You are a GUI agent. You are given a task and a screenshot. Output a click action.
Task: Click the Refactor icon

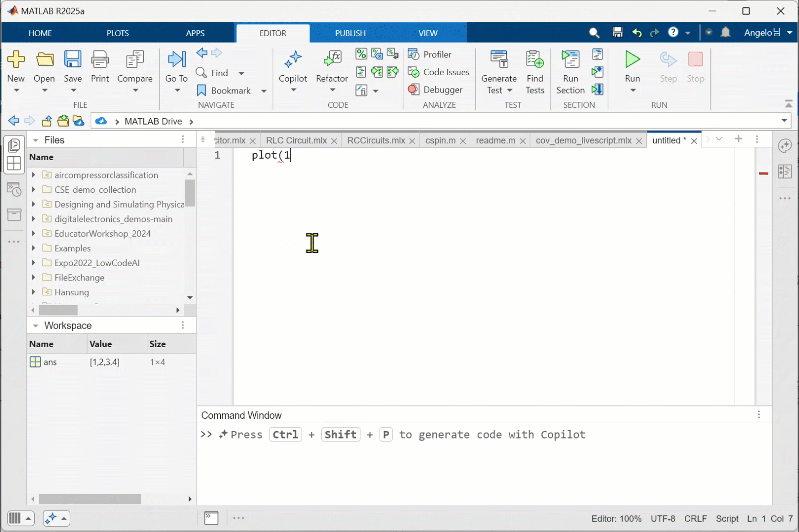[x=332, y=59]
